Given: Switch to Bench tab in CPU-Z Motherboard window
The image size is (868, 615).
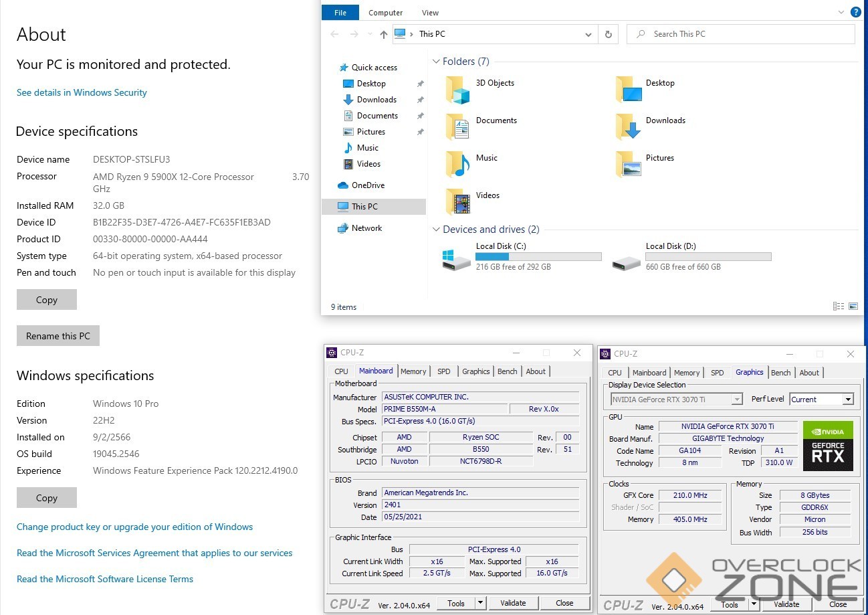Looking at the screenshot, I should coord(508,371).
